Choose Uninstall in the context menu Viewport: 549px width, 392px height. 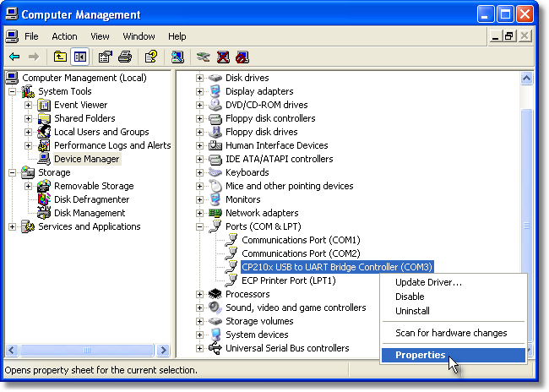coord(454,311)
